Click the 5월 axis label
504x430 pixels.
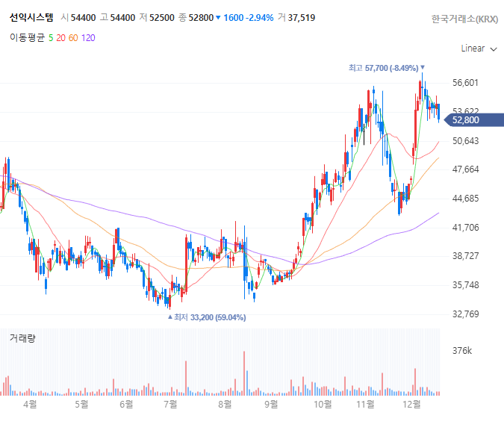pos(81,404)
